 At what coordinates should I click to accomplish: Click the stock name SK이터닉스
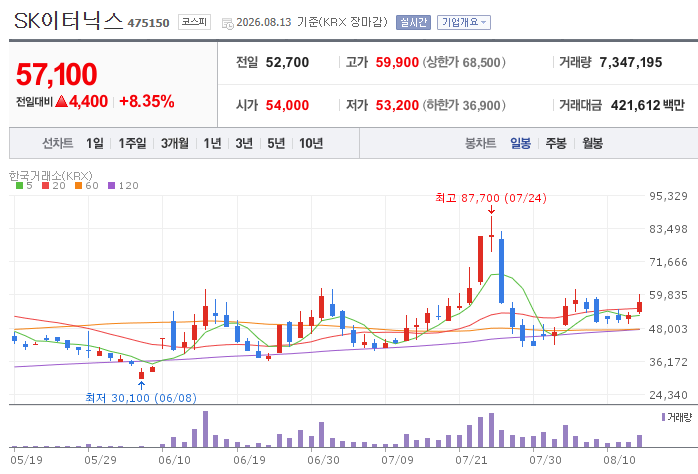68,21
